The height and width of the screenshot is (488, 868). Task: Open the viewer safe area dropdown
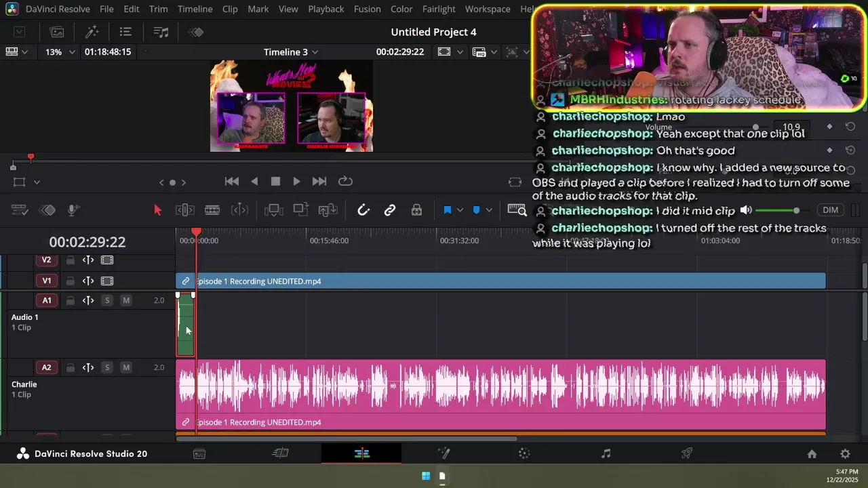coord(450,52)
